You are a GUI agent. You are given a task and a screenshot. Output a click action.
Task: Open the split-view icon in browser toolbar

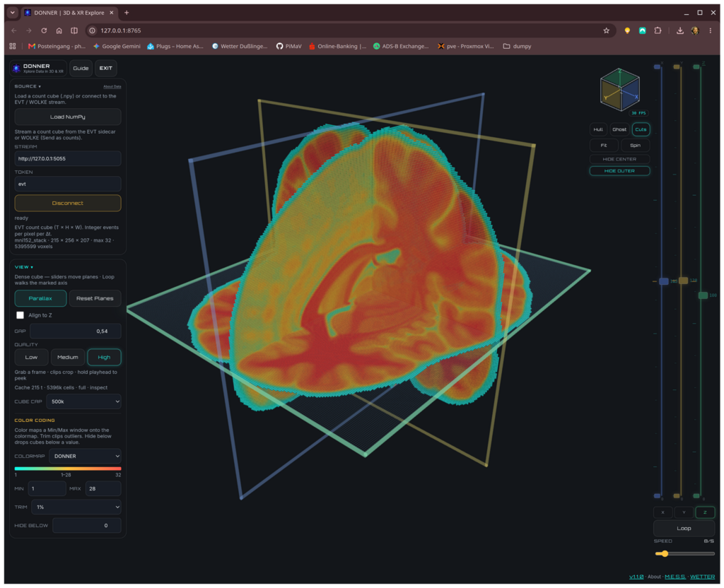click(x=74, y=30)
